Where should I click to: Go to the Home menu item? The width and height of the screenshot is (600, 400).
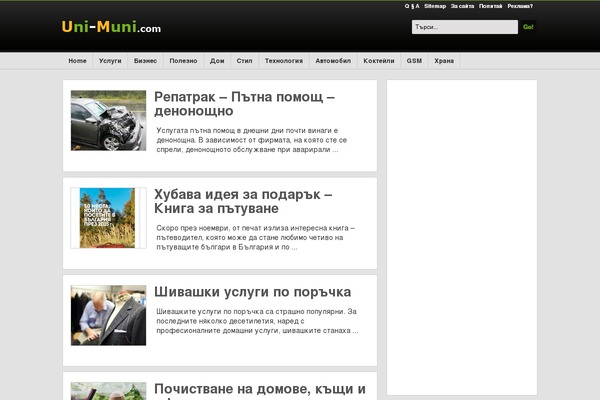77,61
